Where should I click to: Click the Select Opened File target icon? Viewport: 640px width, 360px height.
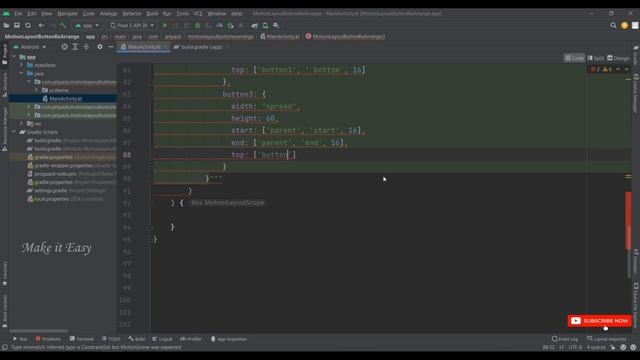pos(64,47)
